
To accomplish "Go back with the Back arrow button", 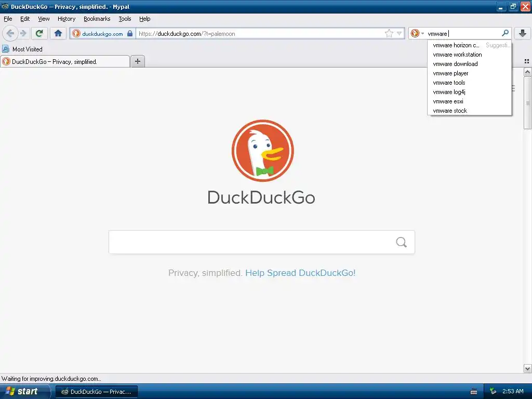I will pyautogui.click(x=10, y=33).
